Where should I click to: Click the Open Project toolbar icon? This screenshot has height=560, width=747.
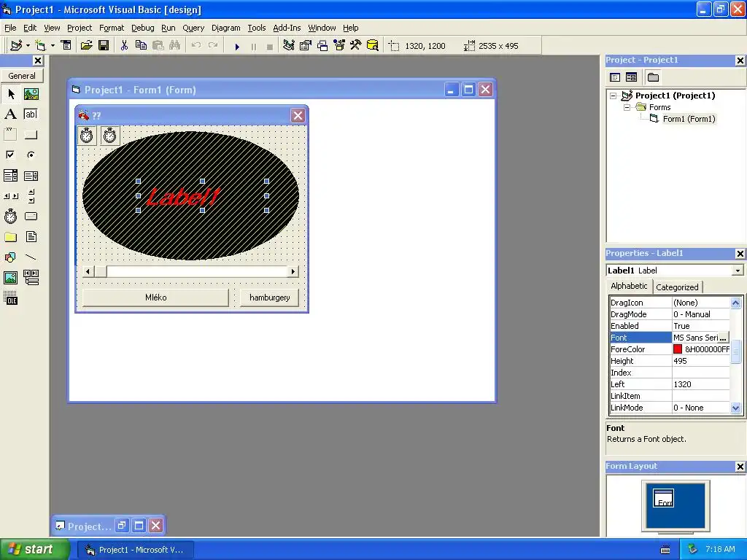(86, 46)
